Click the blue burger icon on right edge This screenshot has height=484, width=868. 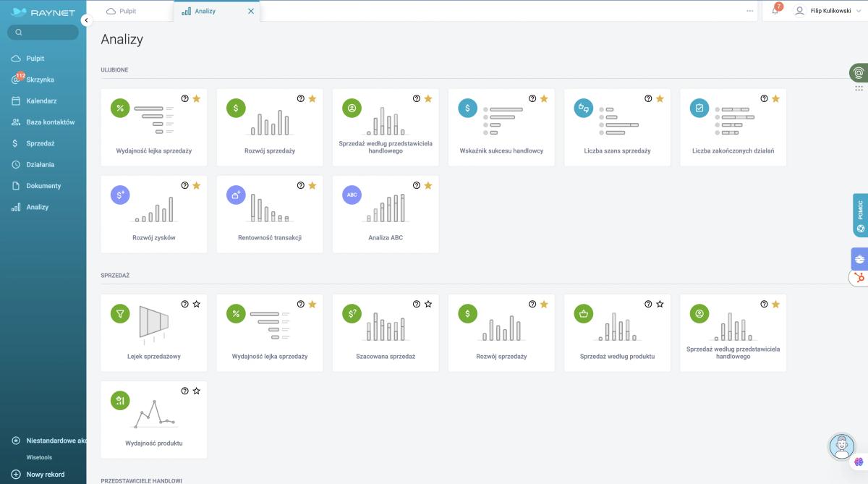(860, 258)
